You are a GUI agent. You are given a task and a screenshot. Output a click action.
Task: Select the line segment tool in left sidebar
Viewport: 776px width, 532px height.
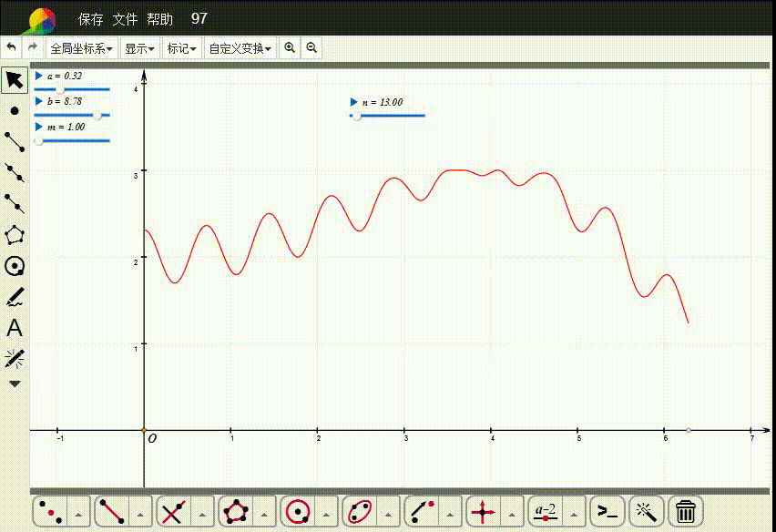15,141
